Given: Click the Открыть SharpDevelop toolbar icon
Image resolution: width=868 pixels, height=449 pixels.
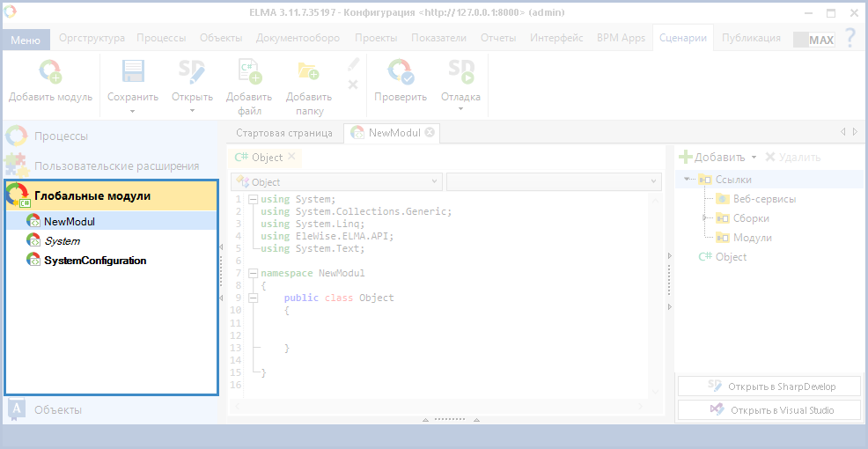Looking at the screenshot, I should [192, 72].
